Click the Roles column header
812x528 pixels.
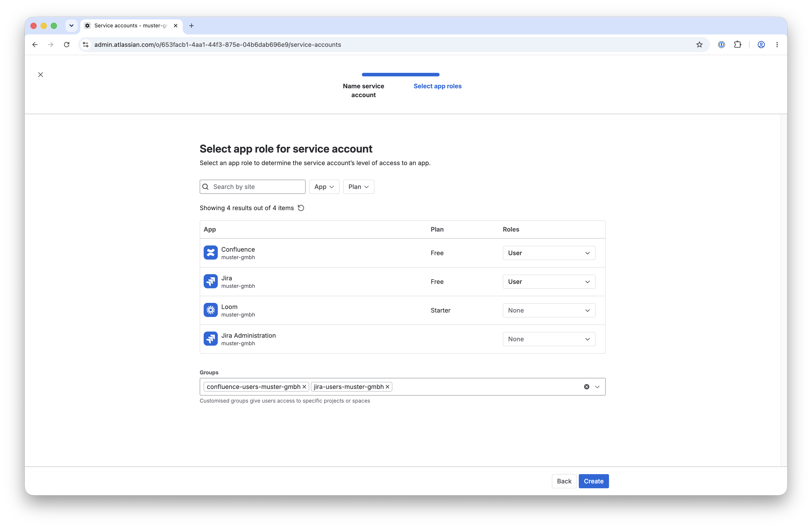(x=511, y=229)
